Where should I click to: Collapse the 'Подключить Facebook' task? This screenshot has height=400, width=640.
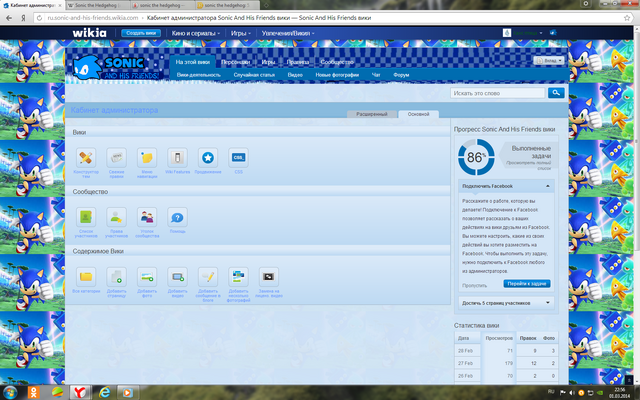click(547, 186)
